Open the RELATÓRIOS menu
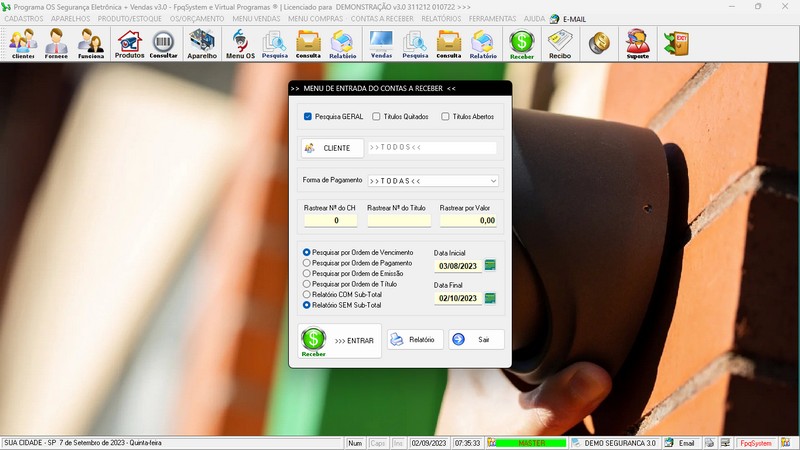Image resolution: width=800 pixels, height=450 pixels. click(441, 19)
